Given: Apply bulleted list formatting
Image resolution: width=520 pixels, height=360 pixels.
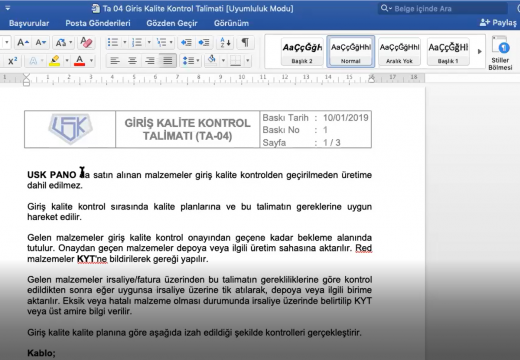Looking at the screenshot, I should click(113, 42).
